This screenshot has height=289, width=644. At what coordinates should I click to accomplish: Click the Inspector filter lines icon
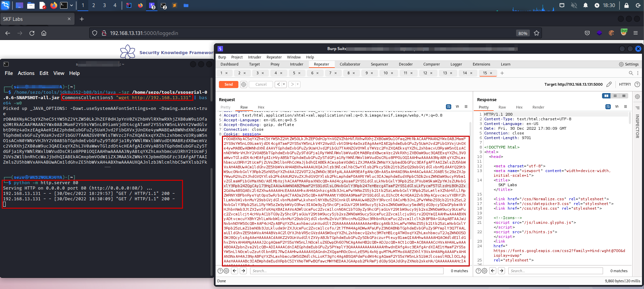click(637, 108)
